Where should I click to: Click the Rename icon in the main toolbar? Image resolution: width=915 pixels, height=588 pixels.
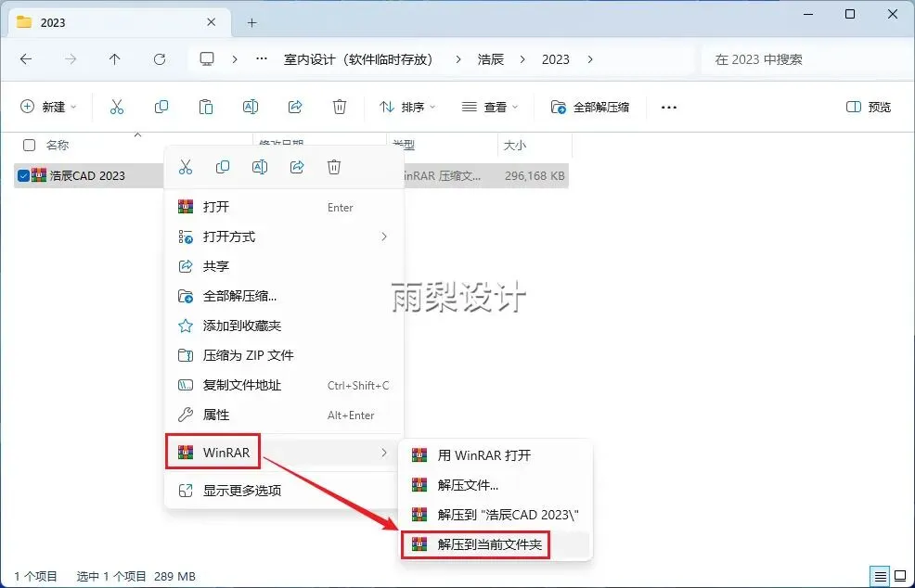pos(251,107)
